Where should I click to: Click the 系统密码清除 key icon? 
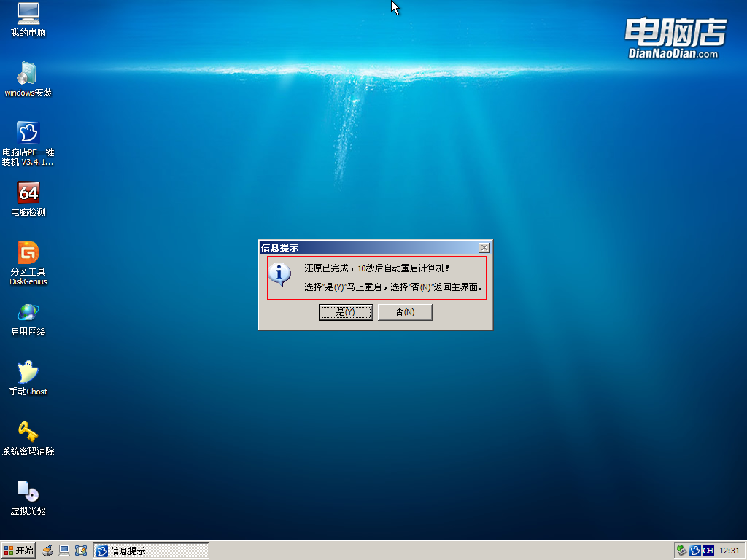[28, 432]
